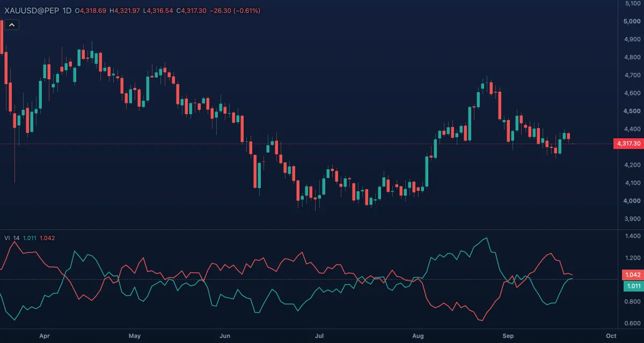644x343 pixels.
Task: Click the Apr label on time axis
Action: pyautogui.click(x=45, y=336)
